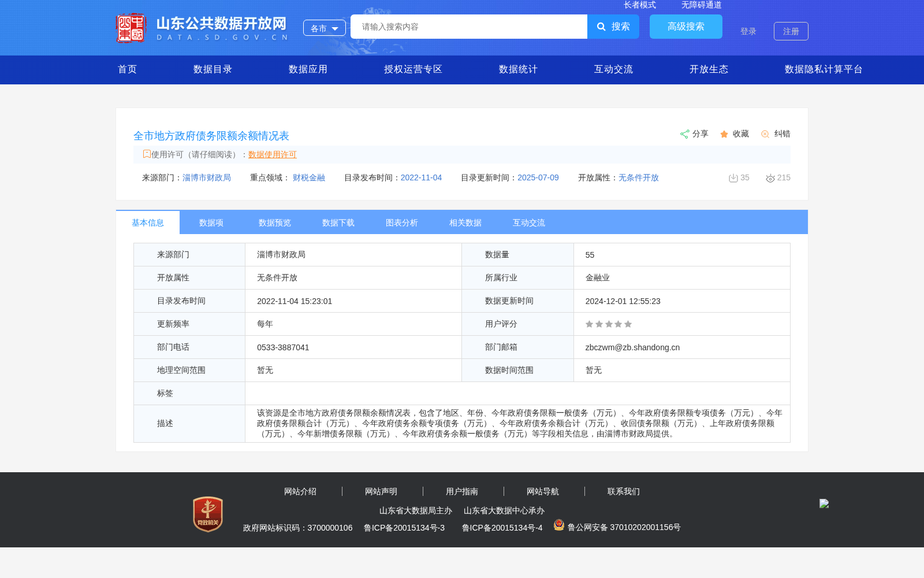
Task: Click update frequency value 每年
Action: 265,324
